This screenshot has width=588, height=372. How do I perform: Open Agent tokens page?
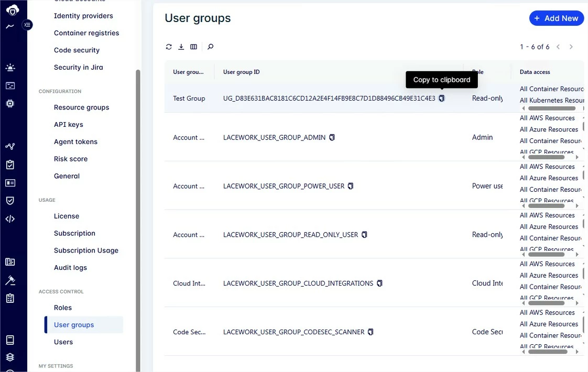(x=75, y=142)
